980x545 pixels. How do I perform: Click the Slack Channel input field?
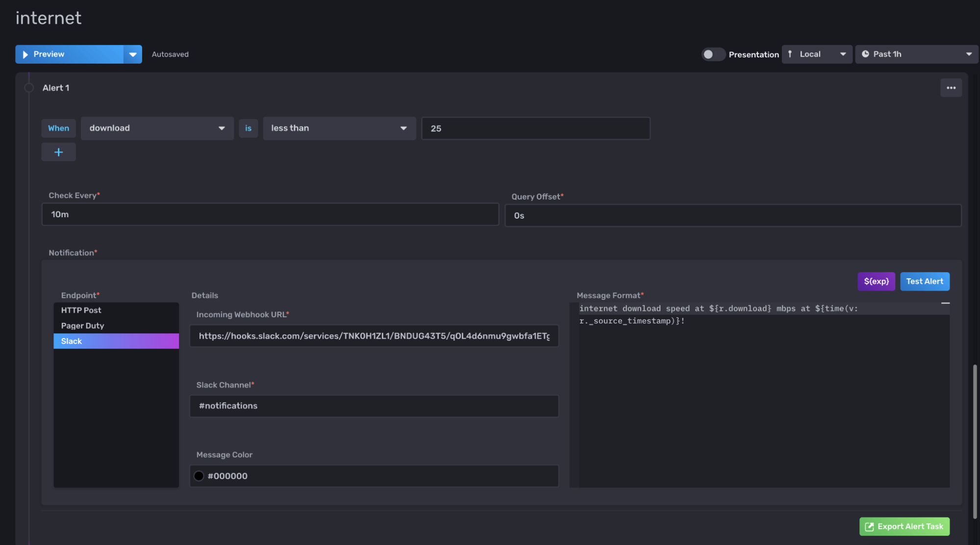374,406
